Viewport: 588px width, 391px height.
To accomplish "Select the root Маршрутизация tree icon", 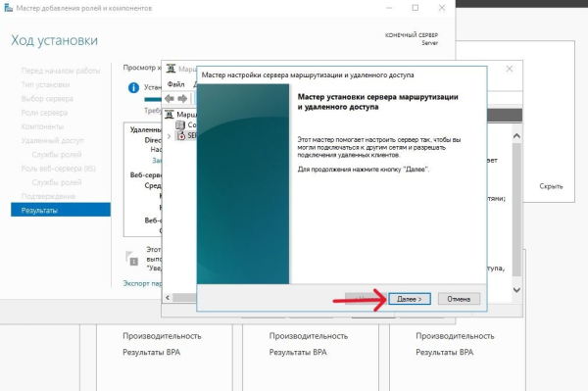I will (170, 114).
